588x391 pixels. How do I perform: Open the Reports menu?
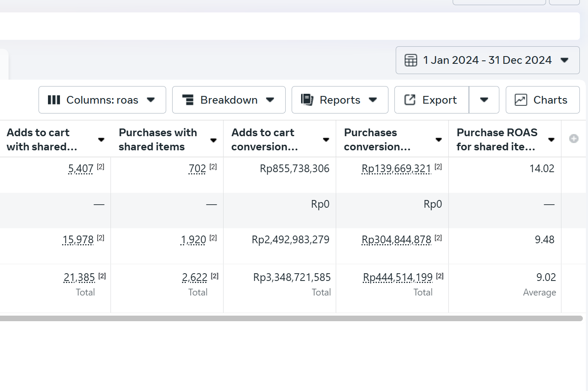click(340, 100)
